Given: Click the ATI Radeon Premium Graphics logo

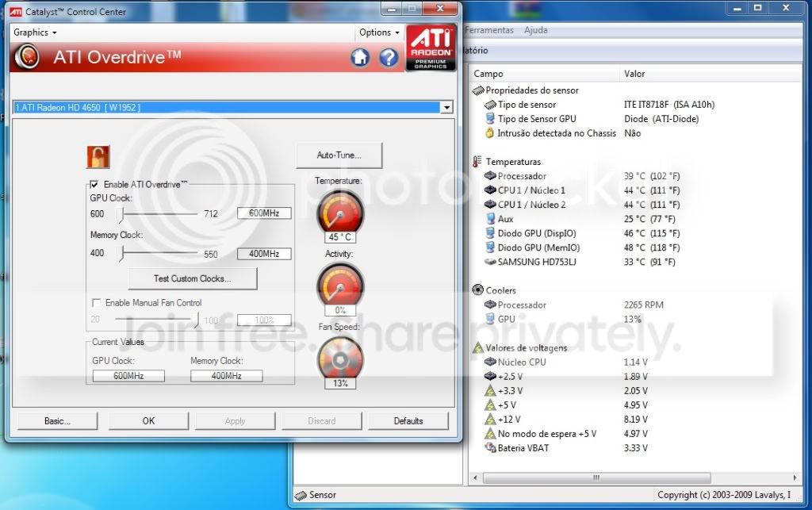Looking at the screenshot, I should [431, 48].
